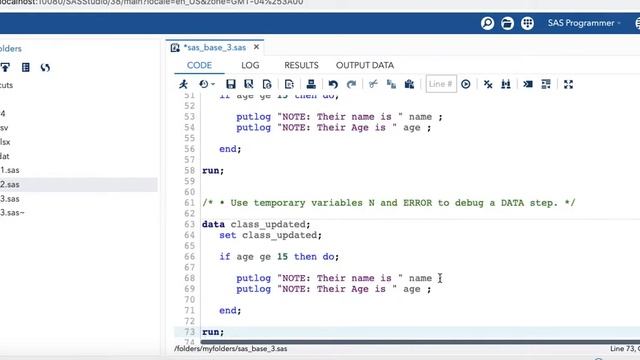Click the search icon in the top header
Screen dimensions: 640x360
point(487,23)
